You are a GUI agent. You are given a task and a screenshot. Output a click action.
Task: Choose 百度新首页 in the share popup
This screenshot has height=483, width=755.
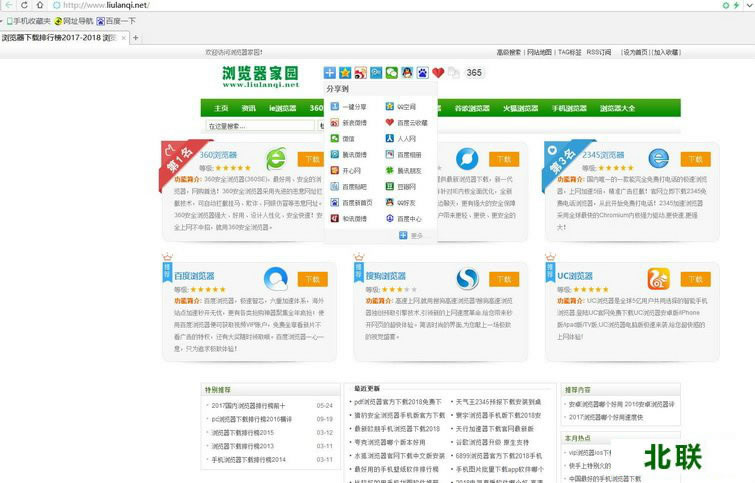(x=351, y=203)
